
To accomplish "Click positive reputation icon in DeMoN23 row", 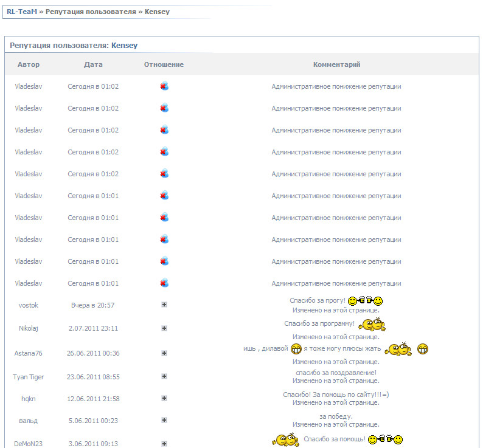I will (x=164, y=444).
